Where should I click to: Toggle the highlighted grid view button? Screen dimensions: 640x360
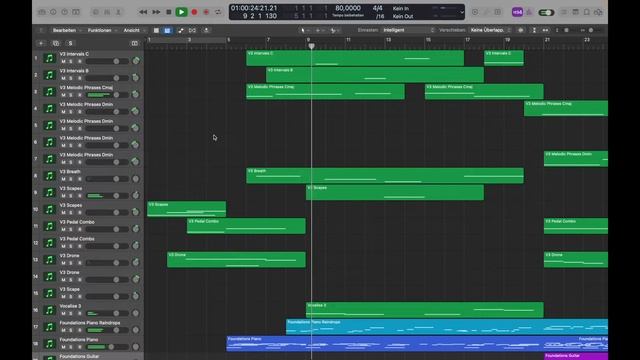[x=167, y=30]
